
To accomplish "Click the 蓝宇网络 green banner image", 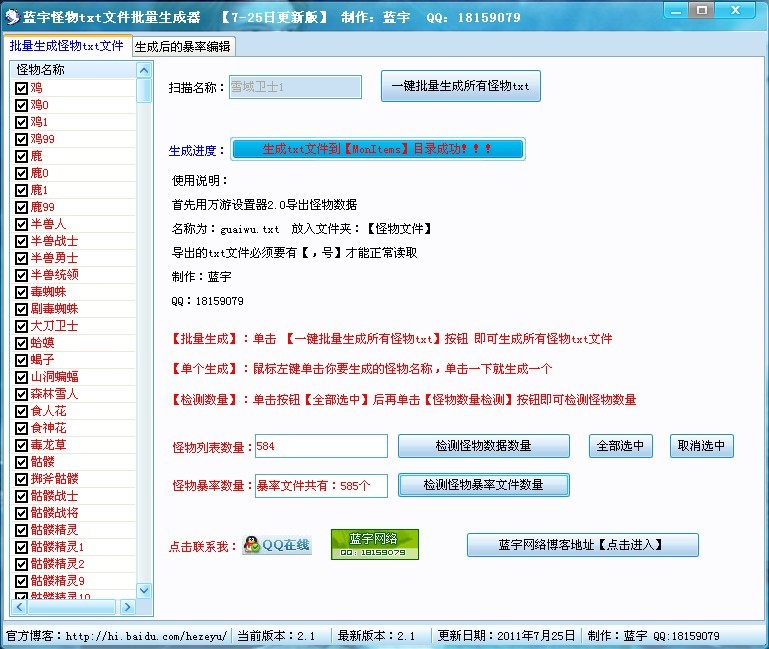I will tap(375, 544).
